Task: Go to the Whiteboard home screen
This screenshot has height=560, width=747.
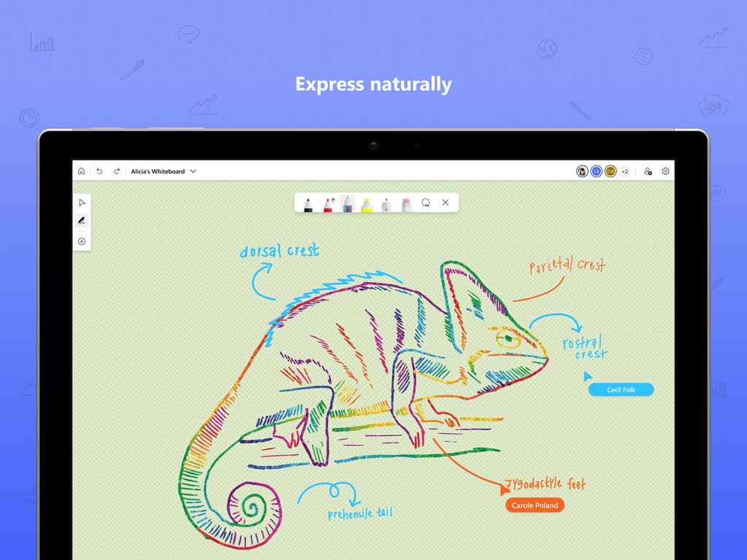Action: tap(81, 171)
